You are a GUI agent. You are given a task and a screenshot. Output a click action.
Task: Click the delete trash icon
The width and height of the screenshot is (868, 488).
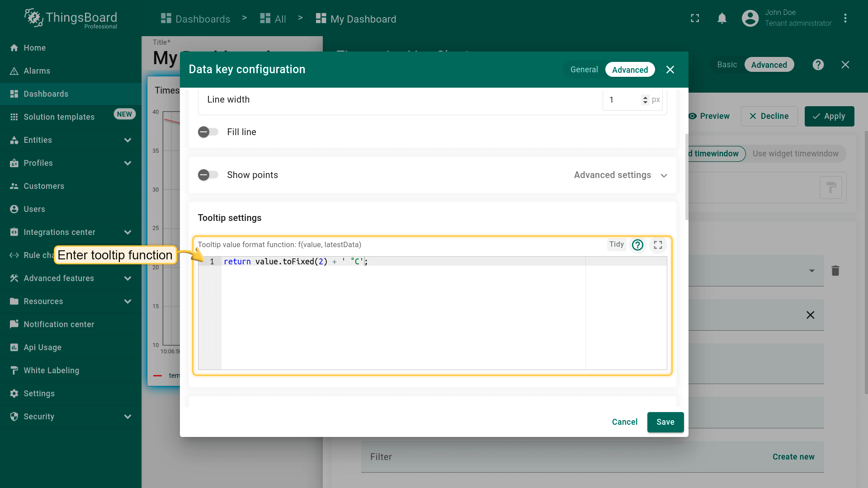click(x=835, y=271)
